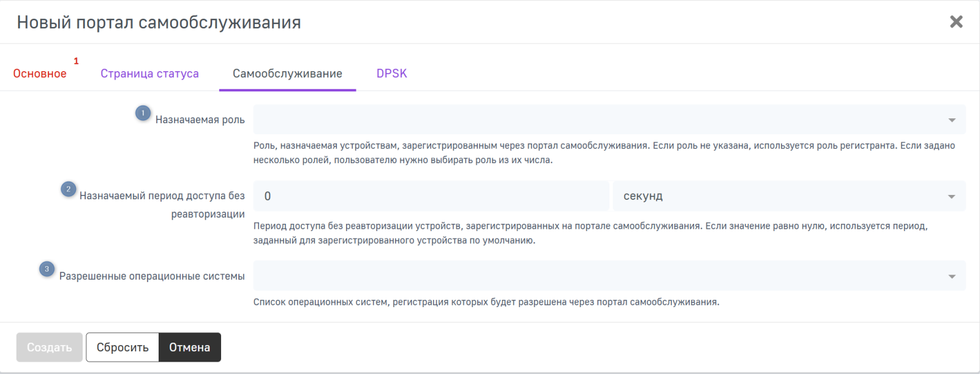980x374 pixels.
Task: Click the arrow of the Назначаемая роль dropdown
Action: pos(952,120)
